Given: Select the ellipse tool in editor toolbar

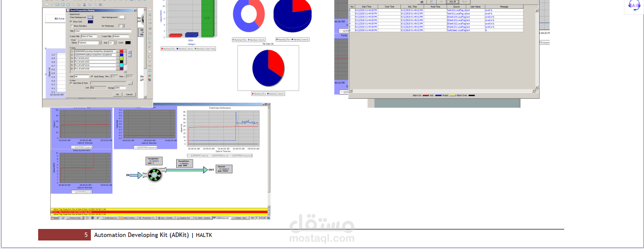Looking at the screenshot, I should pos(68,5).
